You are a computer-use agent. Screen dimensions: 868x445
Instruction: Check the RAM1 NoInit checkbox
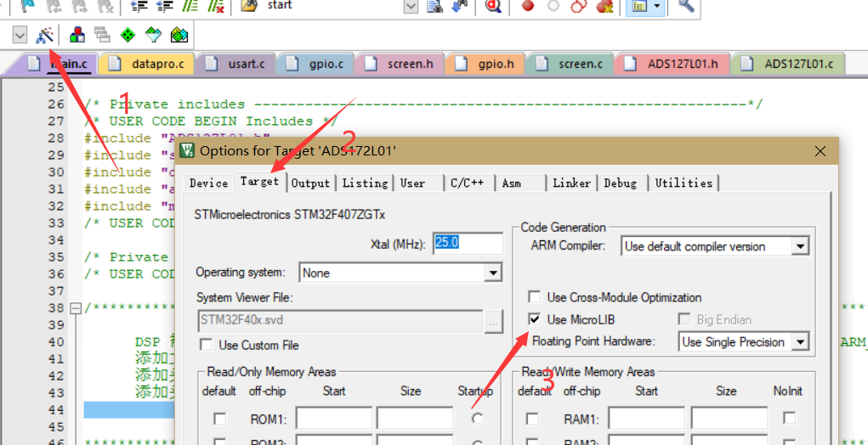[790, 418]
